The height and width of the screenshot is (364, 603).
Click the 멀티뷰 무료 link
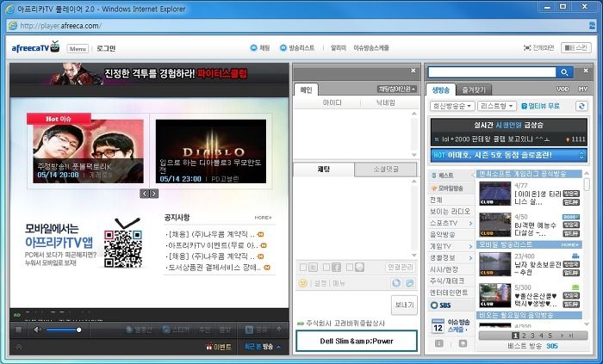click(540, 106)
